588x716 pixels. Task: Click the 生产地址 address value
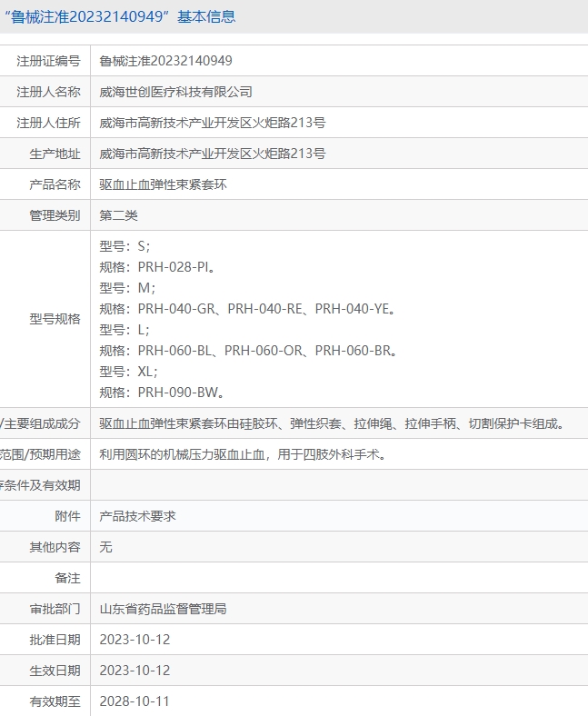coord(213,154)
